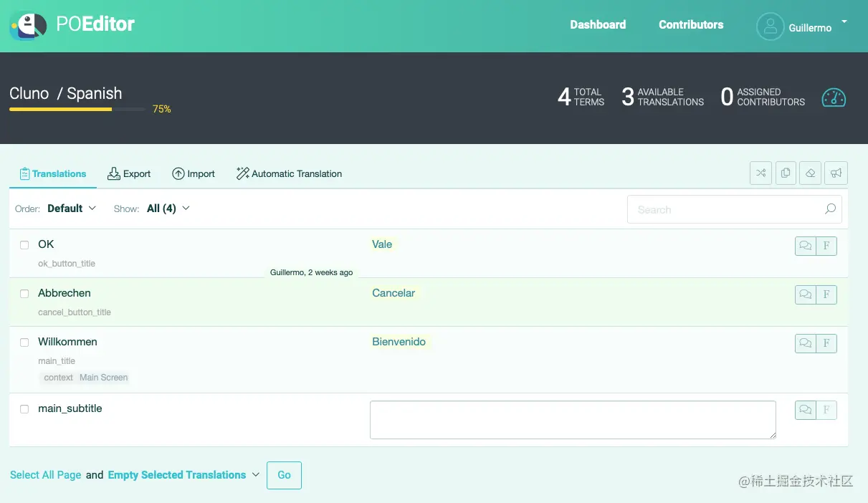Click the 4 Total Terms counter
Screen dimensions: 868x503
pos(581,97)
